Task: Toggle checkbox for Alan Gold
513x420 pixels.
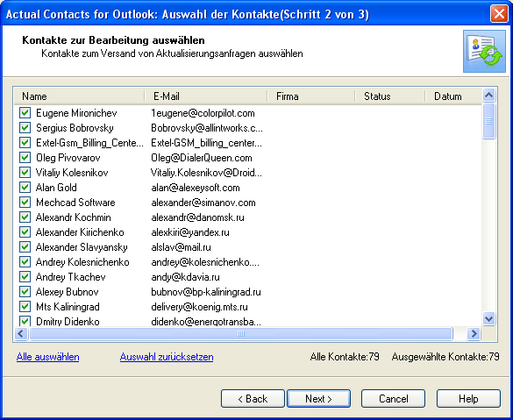Action: (25, 187)
